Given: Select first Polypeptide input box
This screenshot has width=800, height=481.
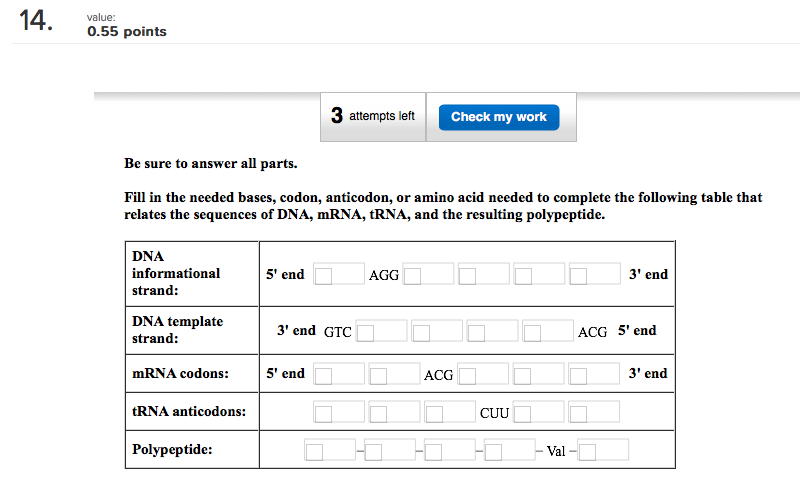Looking at the screenshot, I should (x=330, y=451).
